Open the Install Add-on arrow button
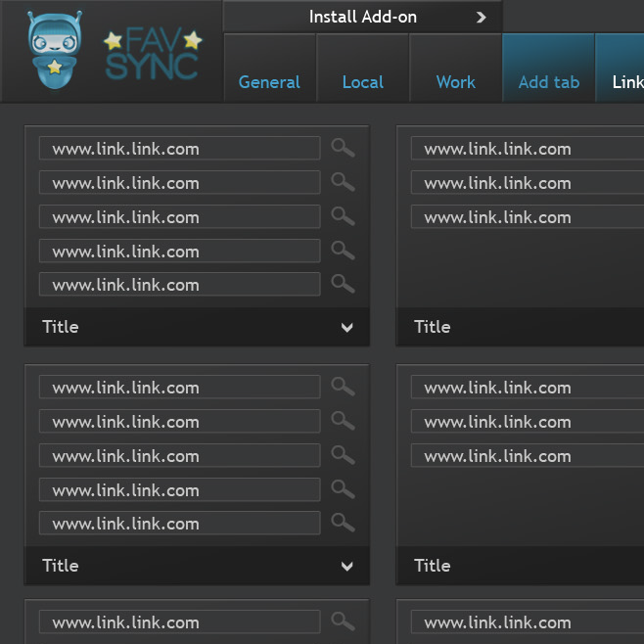The height and width of the screenshot is (644, 644). tap(481, 17)
